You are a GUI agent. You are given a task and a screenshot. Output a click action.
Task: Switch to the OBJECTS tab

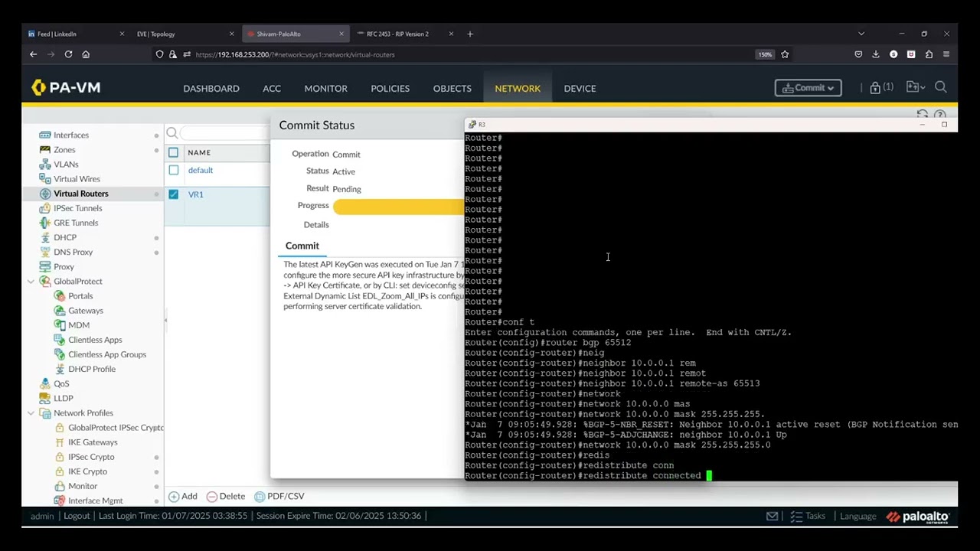(452, 88)
